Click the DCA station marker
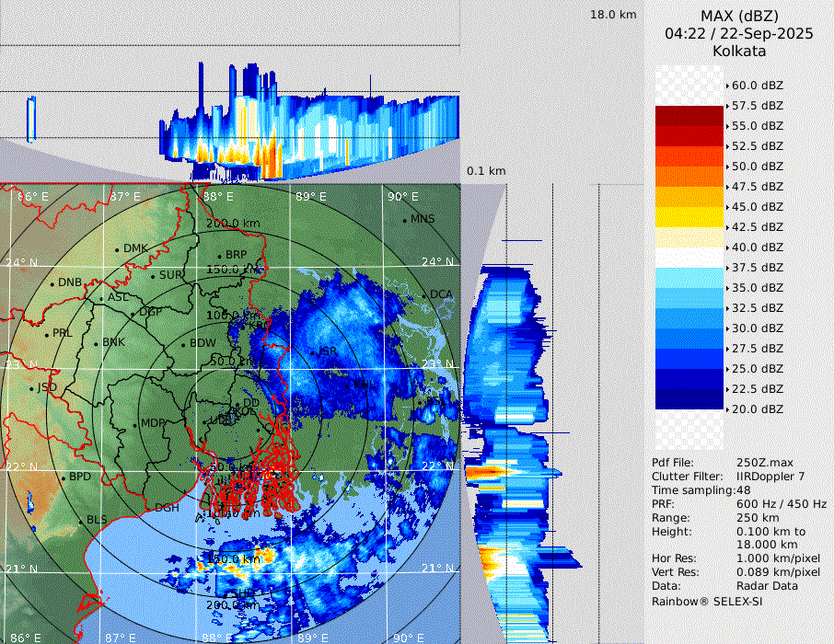The image size is (834, 644). [425, 294]
